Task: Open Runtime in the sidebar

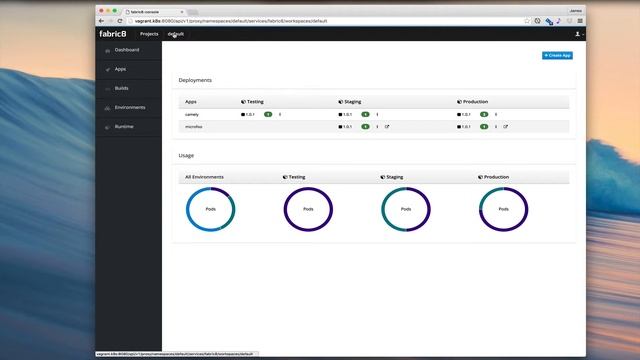Action: point(129,127)
